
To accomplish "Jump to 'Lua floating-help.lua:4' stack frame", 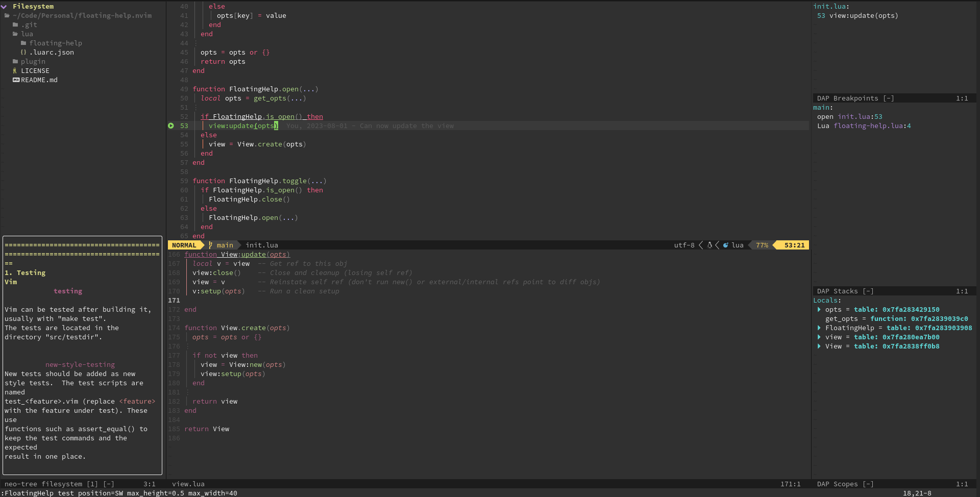I will coord(864,126).
